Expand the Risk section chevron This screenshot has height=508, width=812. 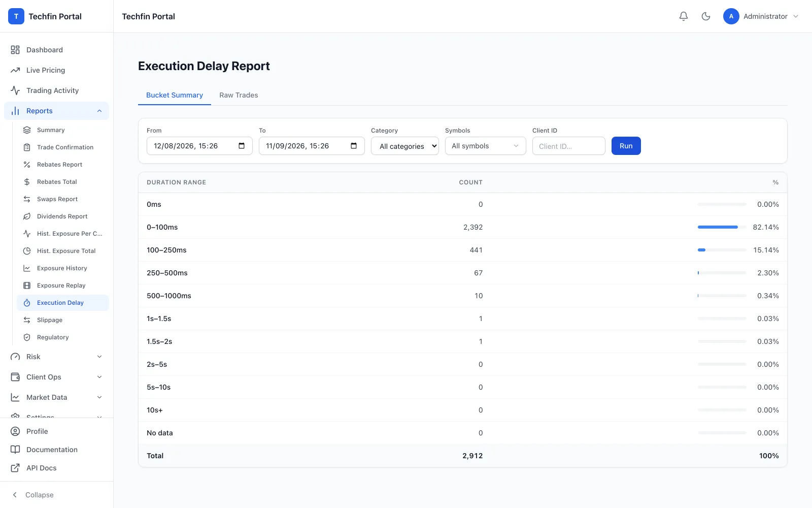coord(99,357)
